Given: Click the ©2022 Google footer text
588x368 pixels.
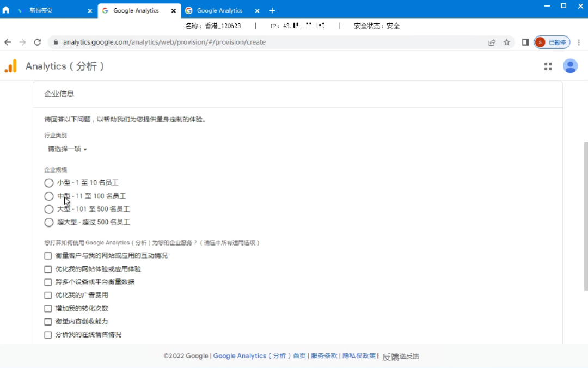Looking at the screenshot, I should 186,356.
